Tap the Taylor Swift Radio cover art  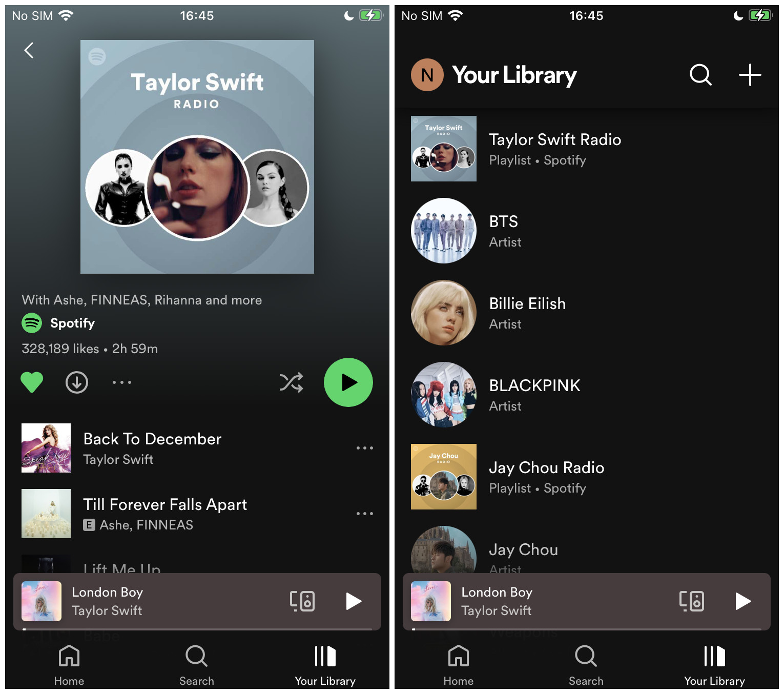197,157
